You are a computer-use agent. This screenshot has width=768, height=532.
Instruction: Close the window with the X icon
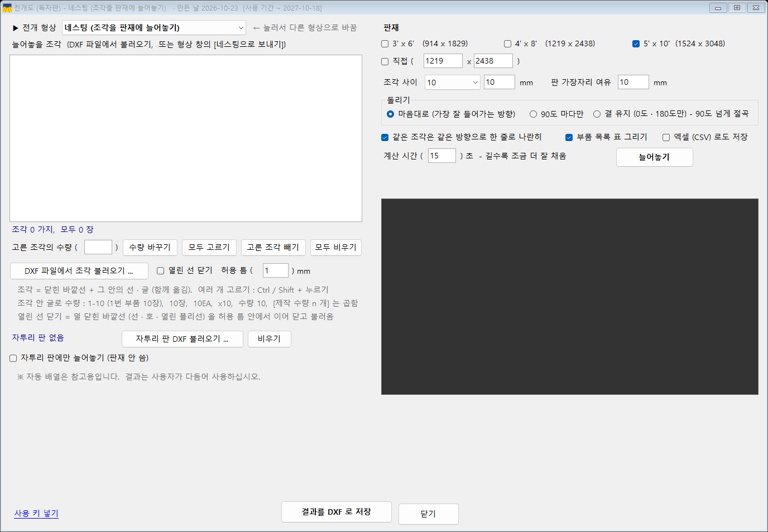tap(756, 8)
